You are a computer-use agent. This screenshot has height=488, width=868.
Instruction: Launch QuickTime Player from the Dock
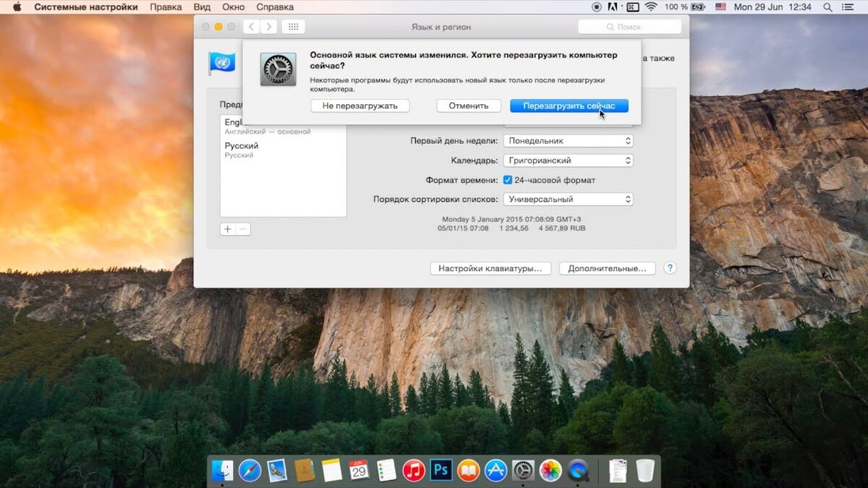pos(578,471)
